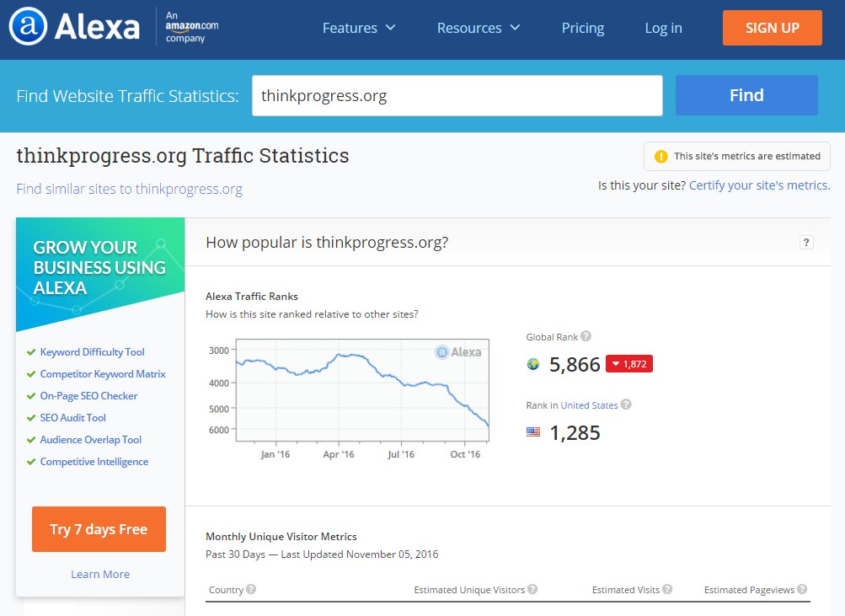
Task: Click Certify your site's metrics link
Action: [x=759, y=185]
